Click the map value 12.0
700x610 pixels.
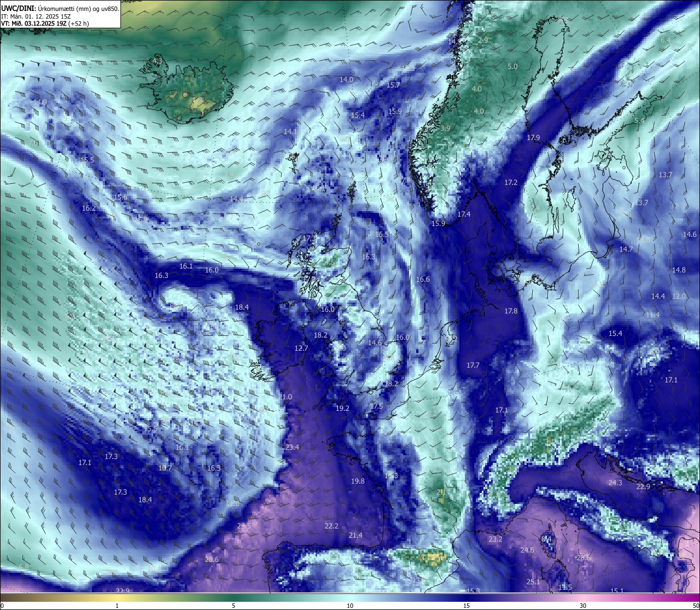pos(679,296)
